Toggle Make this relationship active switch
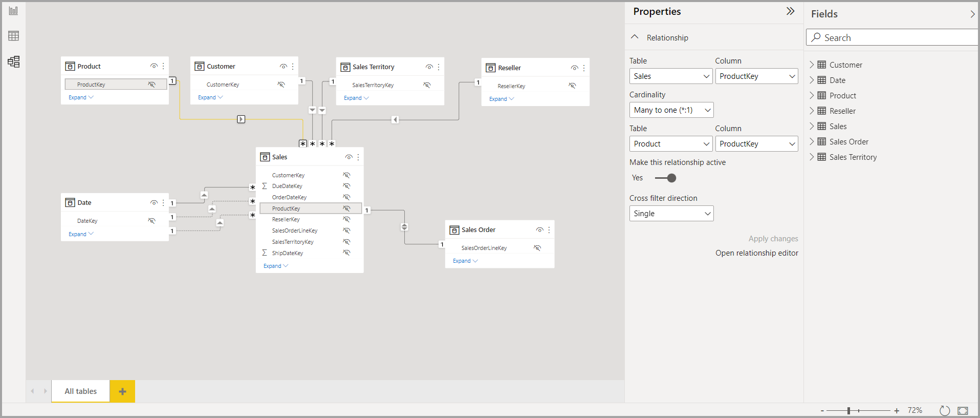The image size is (980, 418). point(666,178)
